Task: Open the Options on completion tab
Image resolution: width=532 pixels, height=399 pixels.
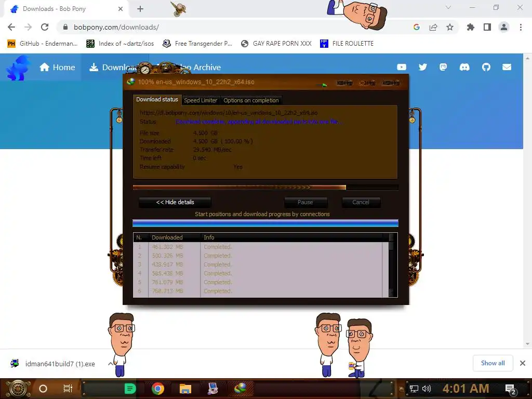Action: tap(251, 100)
